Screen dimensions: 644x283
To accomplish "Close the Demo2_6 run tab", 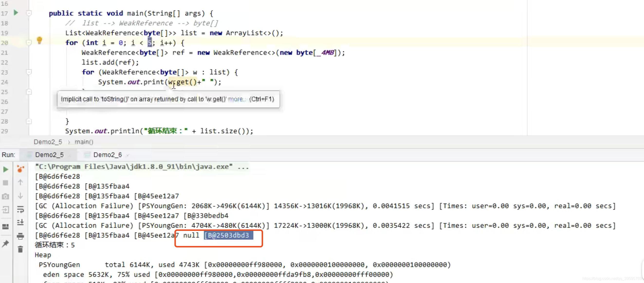I will point(128,155).
